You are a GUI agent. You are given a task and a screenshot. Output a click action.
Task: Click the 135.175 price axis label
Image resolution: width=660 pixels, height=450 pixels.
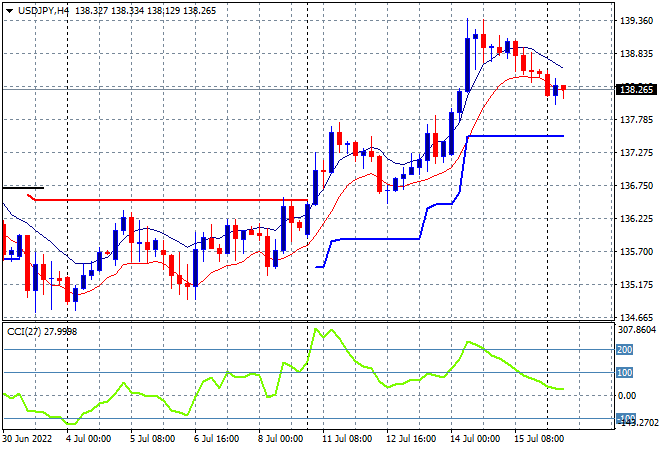click(x=636, y=285)
